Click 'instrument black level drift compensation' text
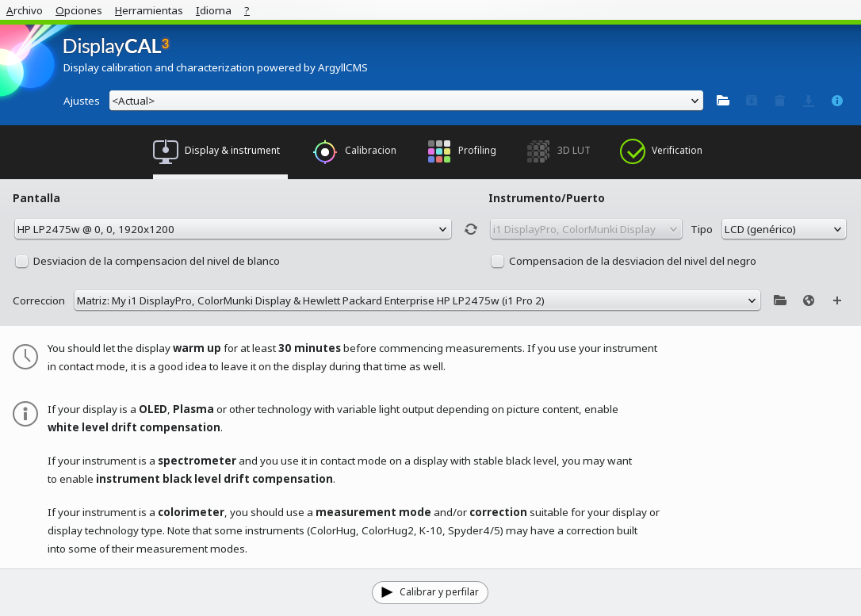This screenshot has height=616, width=861. (x=214, y=479)
